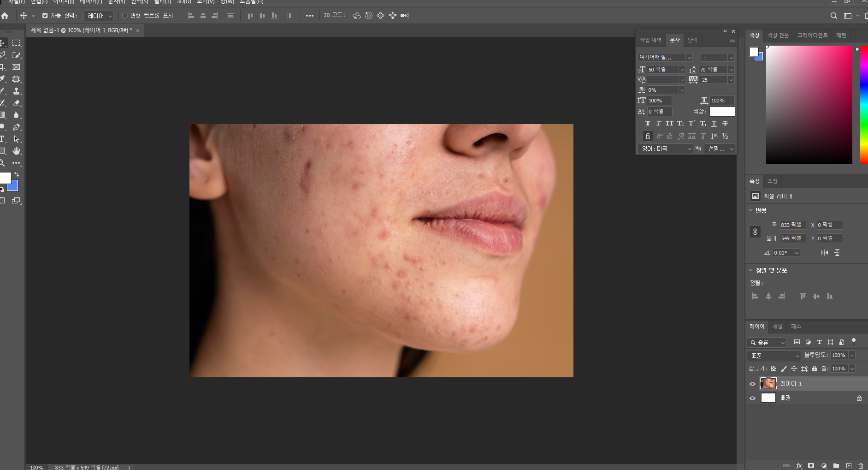The image size is (868, 470).
Task: Open font size dropdown 50 픽셀
Action: pos(682,70)
